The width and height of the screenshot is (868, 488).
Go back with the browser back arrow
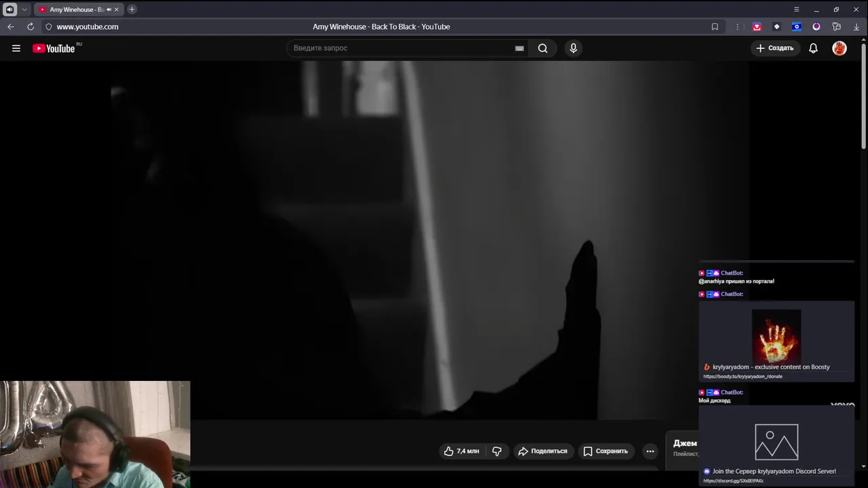pyautogui.click(x=10, y=26)
